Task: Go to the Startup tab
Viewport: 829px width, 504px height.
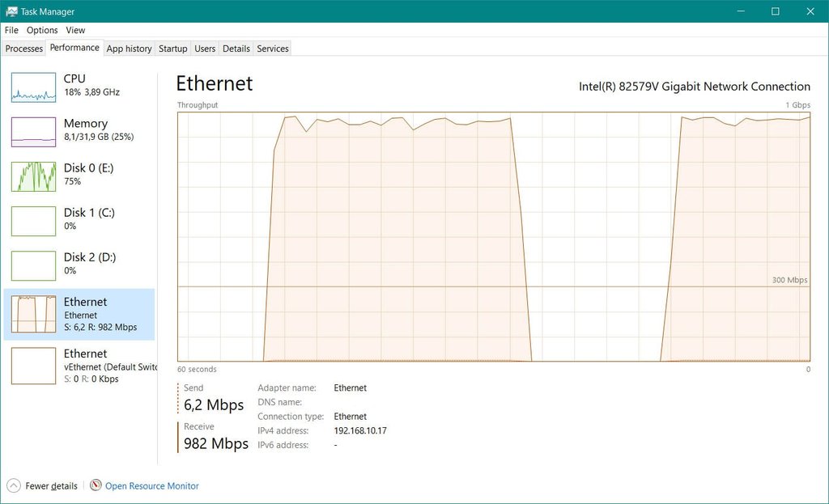Action: pos(172,49)
